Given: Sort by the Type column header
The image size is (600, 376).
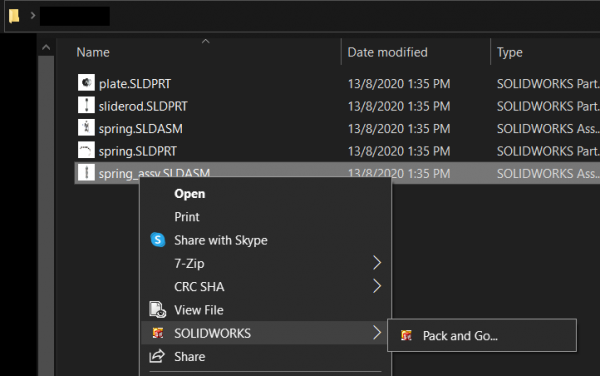Looking at the screenshot, I should [x=509, y=52].
